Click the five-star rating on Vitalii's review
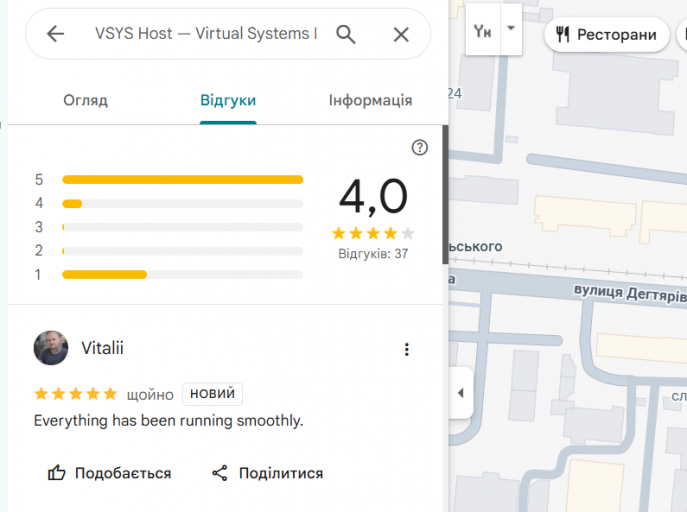This screenshot has width=687, height=512. tap(76, 394)
